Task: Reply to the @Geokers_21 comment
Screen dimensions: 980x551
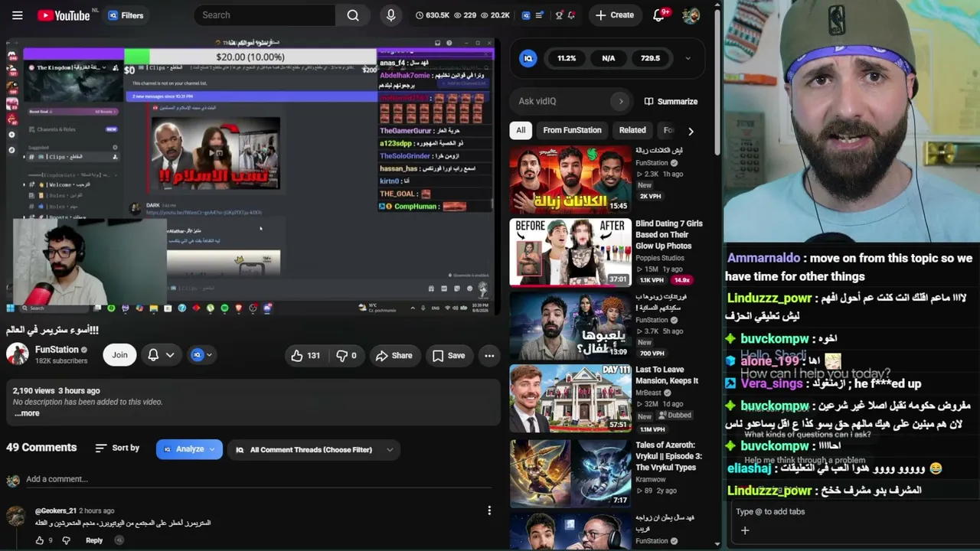Action: (x=94, y=540)
